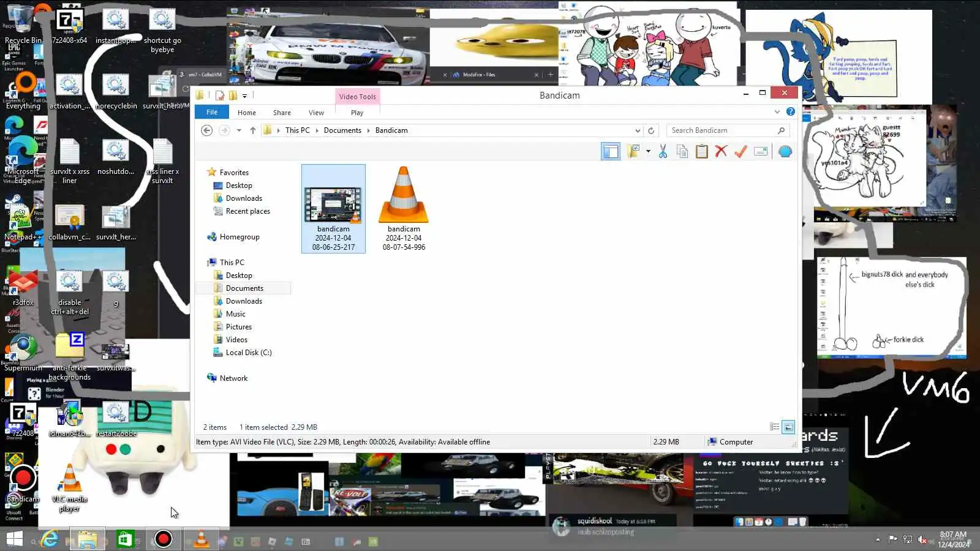Select Pictures in navigation pane

[x=239, y=327]
